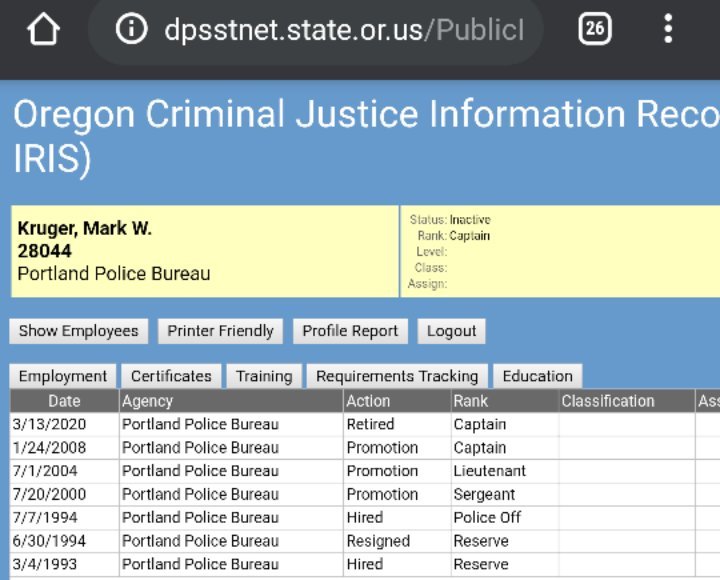Click the Sergeant rank cell
The height and width of the screenshot is (580, 720).
coord(505,495)
